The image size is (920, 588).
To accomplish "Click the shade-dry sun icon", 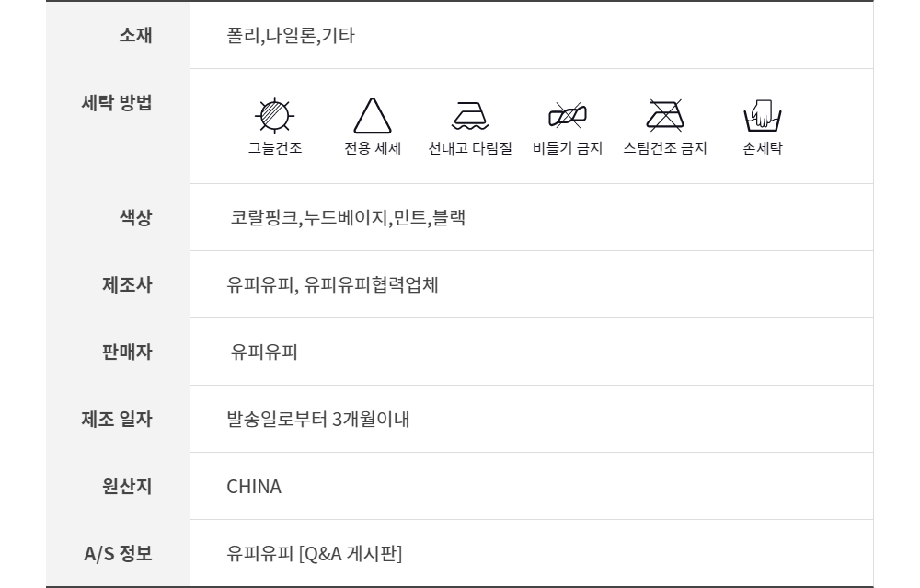I will click(274, 116).
